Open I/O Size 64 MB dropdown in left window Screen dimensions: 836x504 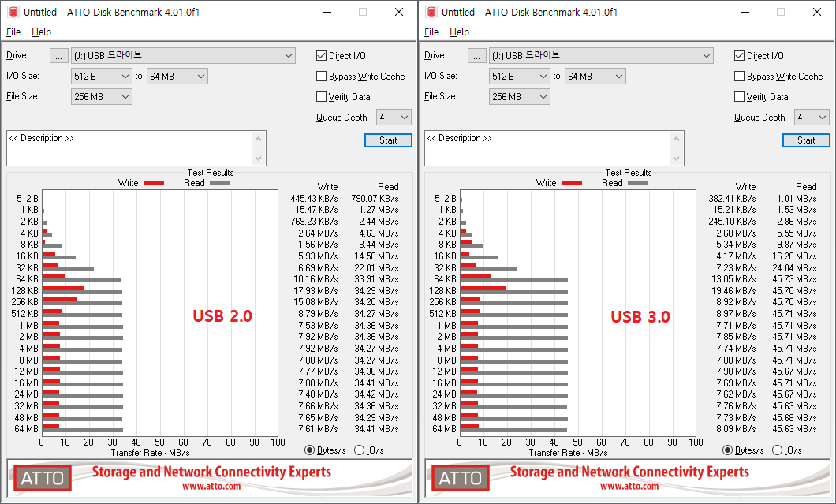tap(177, 77)
